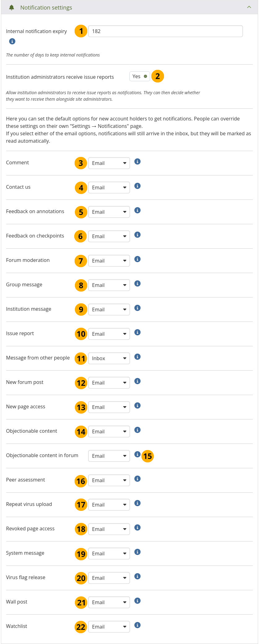Click the info icon next to Comment

coord(138,162)
